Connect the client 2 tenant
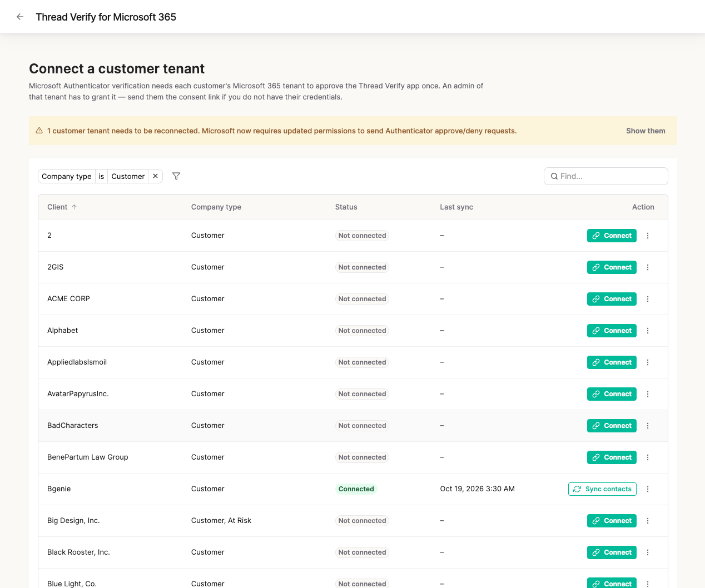This screenshot has width=705, height=588. coord(612,236)
